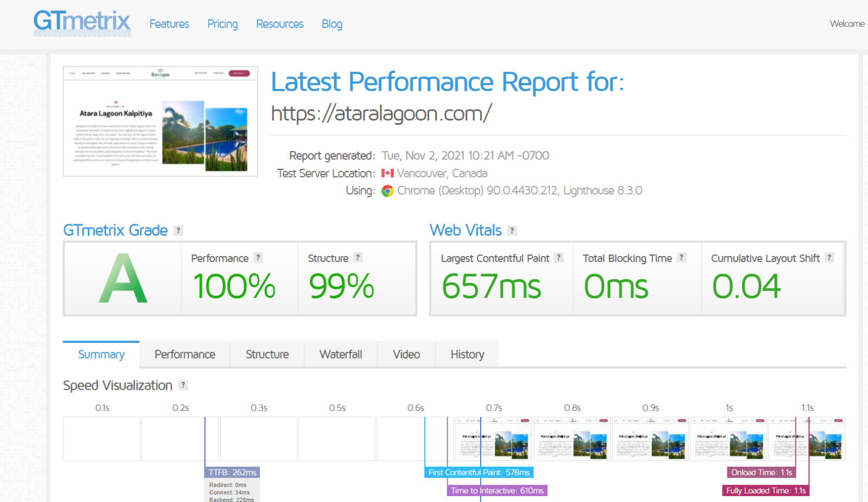Screen dimensions: 868x502
Task: Open the Total Blocking Time help icon
Action: pos(681,258)
